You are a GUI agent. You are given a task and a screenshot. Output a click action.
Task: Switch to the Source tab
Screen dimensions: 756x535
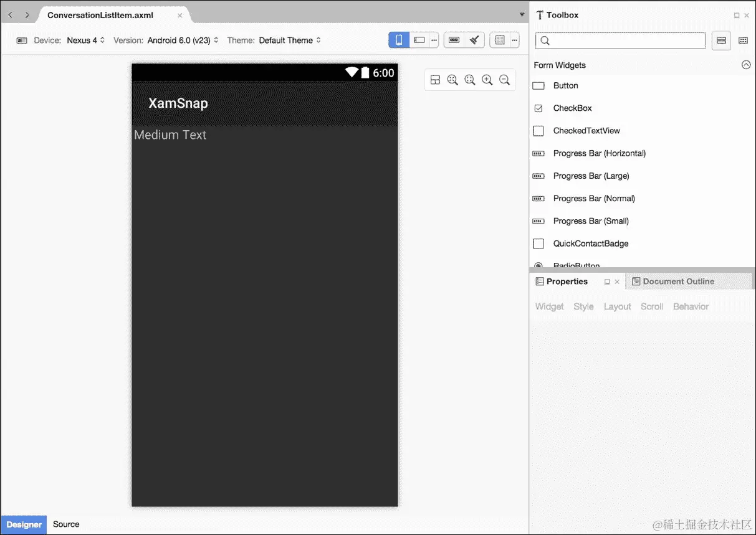pos(66,524)
